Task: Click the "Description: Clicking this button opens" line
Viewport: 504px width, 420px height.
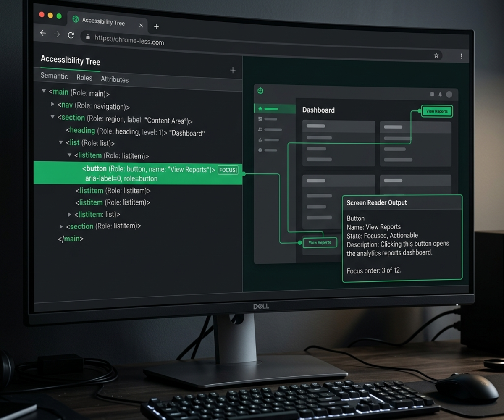Action: [x=398, y=244]
